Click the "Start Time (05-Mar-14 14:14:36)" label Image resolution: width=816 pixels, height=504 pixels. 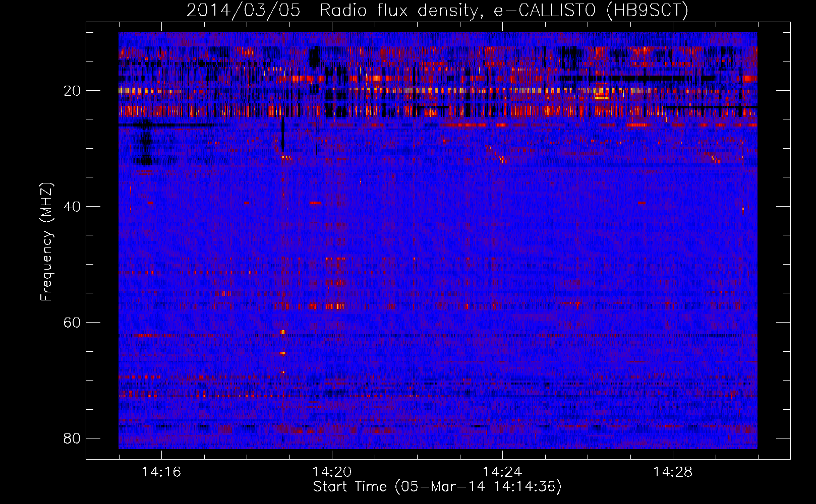[437, 487]
